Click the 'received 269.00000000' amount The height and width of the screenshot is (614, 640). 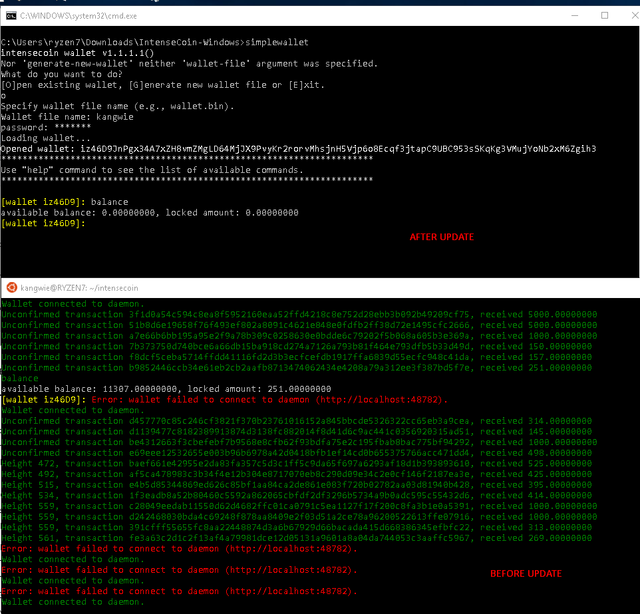[536, 538]
